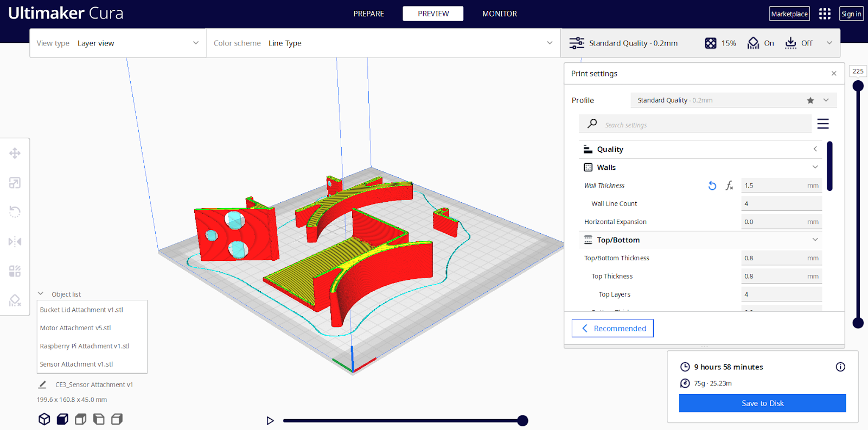The height and width of the screenshot is (430, 868).
Task: Edit the Wall Thickness value field
Action: coord(781,185)
